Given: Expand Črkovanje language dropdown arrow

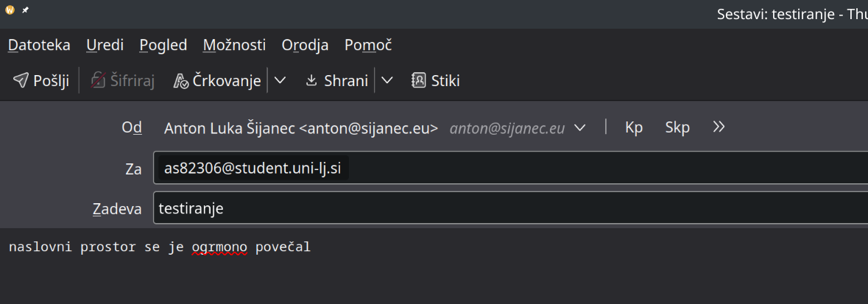Looking at the screenshot, I should [280, 81].
